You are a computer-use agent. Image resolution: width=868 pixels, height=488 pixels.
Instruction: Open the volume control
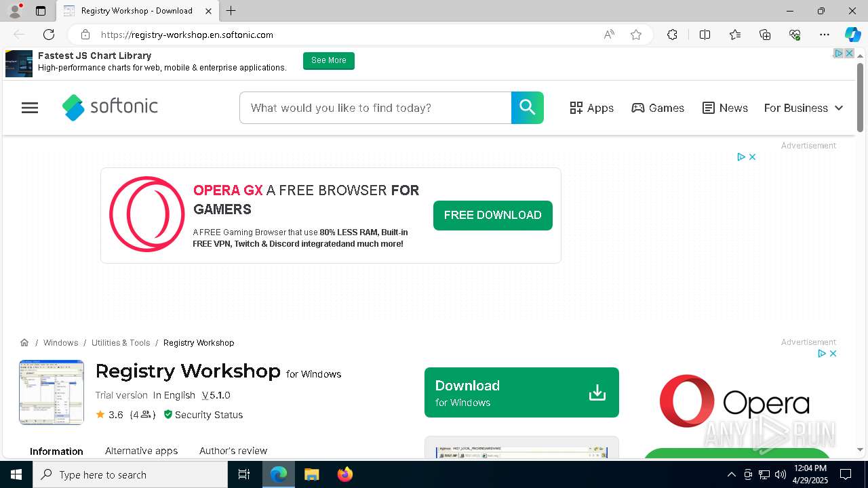click(x=781, y=474)
